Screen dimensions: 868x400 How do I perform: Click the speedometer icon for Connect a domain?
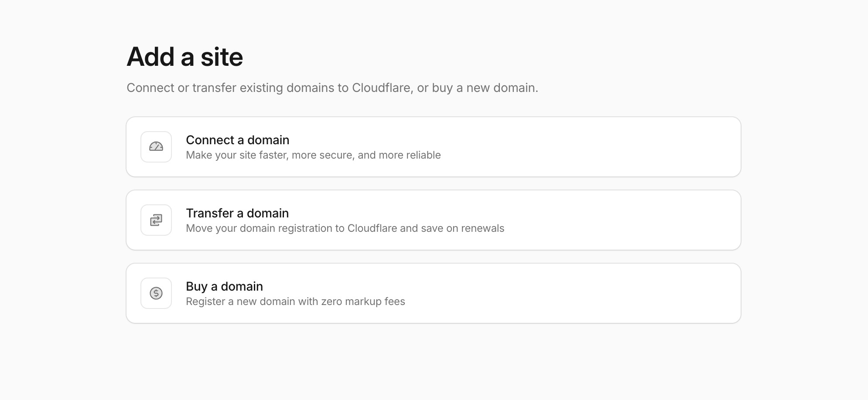(x=156, y=147)
